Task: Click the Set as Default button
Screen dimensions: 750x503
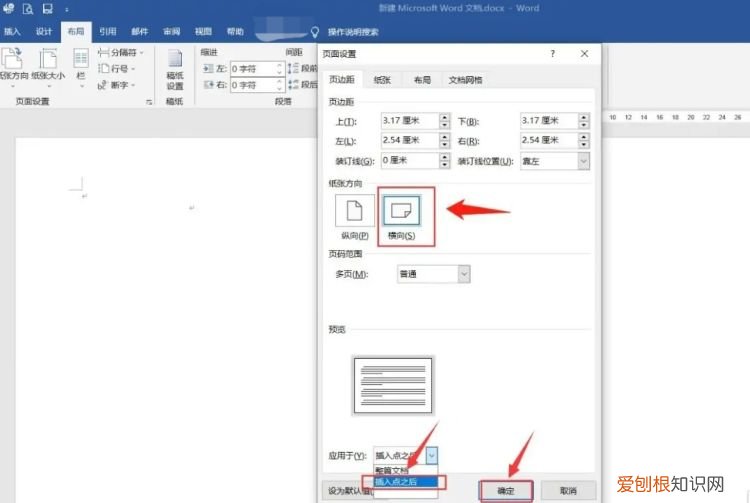Action: point(348,491)
